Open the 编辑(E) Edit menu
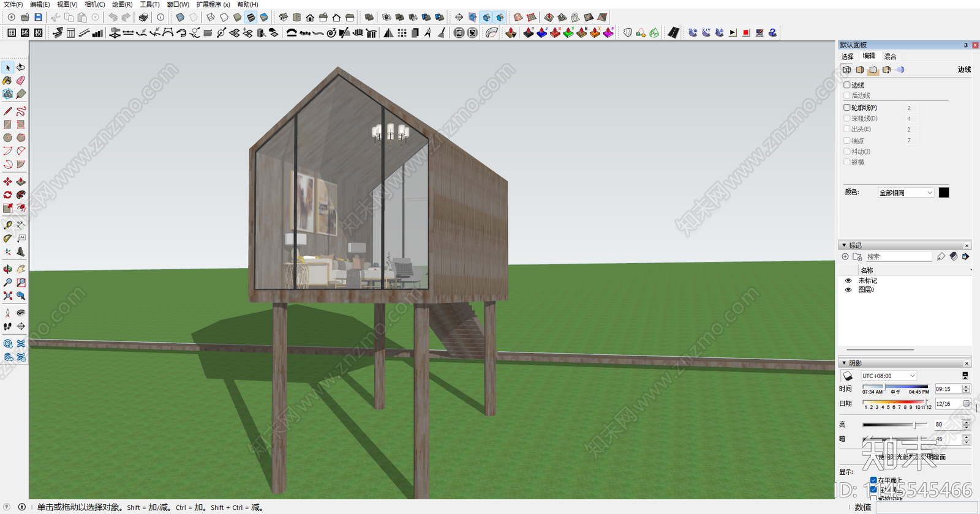The image size is (980, 514). click(x=40, y=4)
